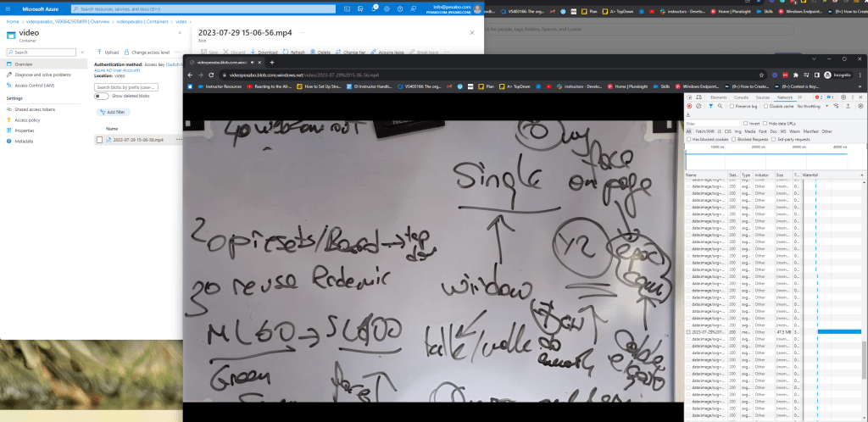Click the container menu Search box

[x=42, y=52]
